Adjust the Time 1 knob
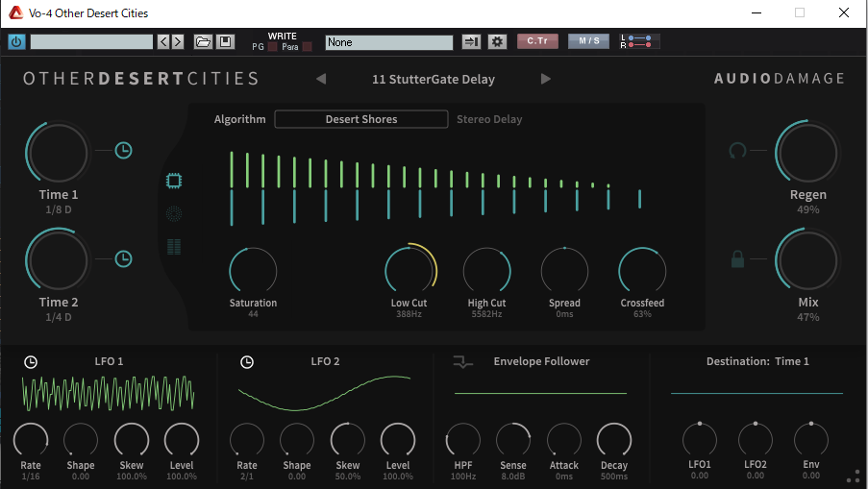Image resolution: width=868 pixels, height=489 pixels. [x=58, y=153]
